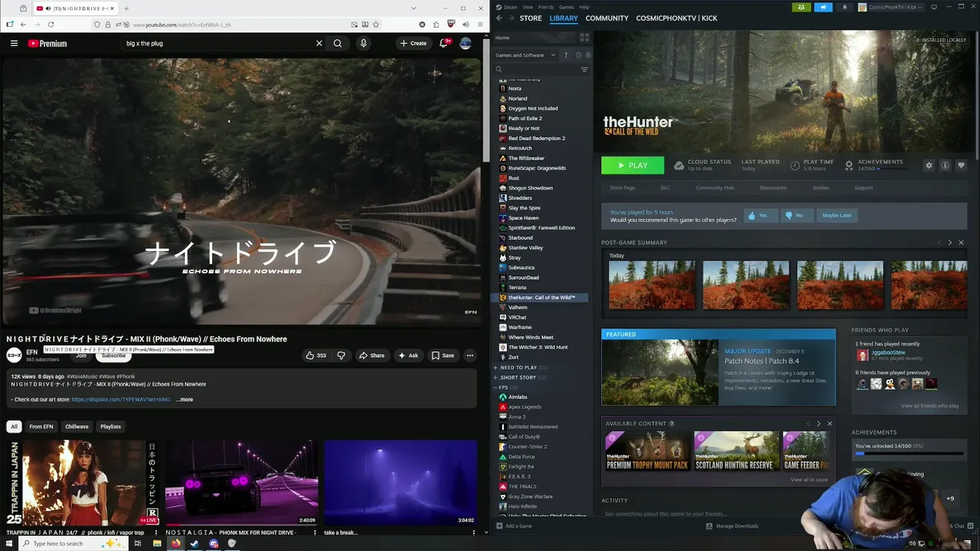
Task: Open Steam COMMUNITY tab
Action: click(x=607, y=18)
